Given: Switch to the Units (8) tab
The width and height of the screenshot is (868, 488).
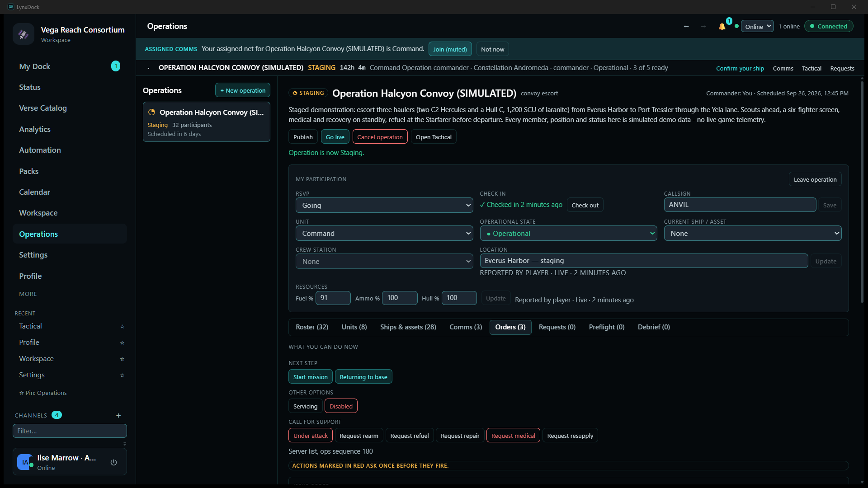Looking at the screenshot, I should point(354,327).
